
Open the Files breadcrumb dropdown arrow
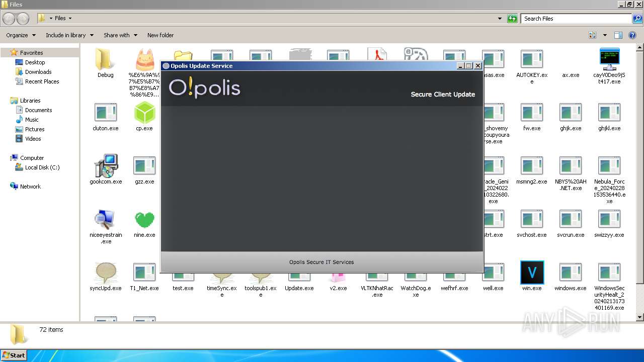(70, 19)
